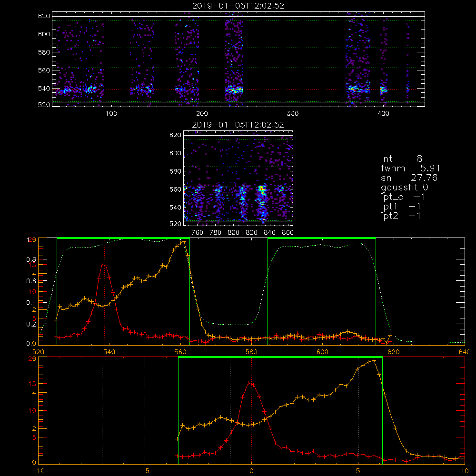Click x-axis label 820 on small spectrogram

click(251, 233)
